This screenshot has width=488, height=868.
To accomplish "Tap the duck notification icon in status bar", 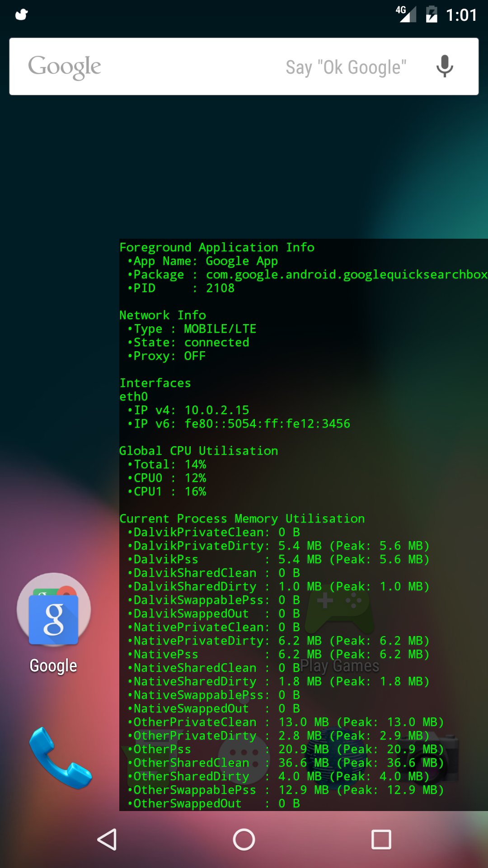I will coord(21,14).
